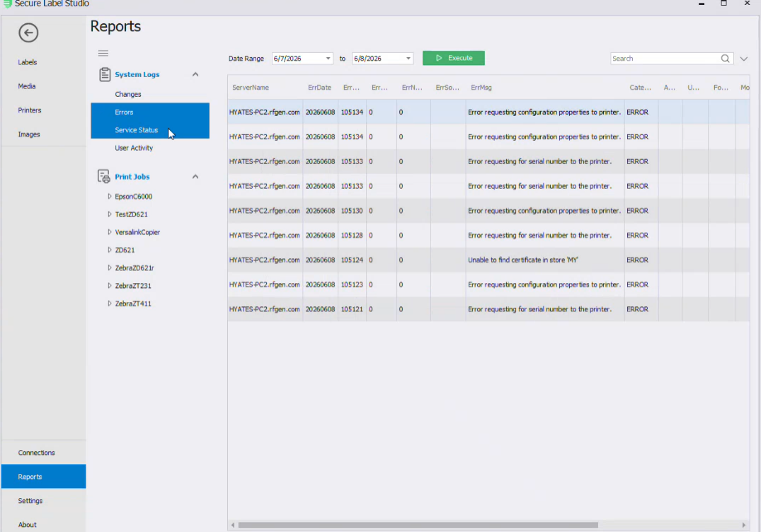Sort by the ErrDate column header
Screen dimensions: 761x532
(x=319, y=88)
